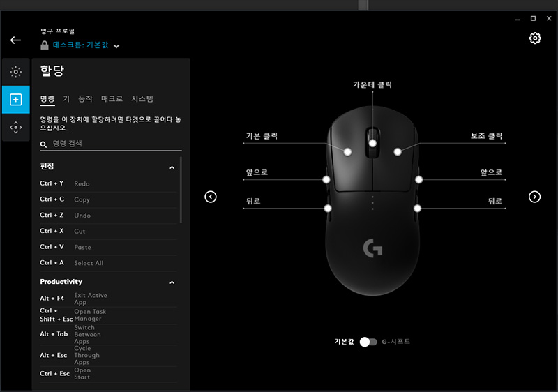The width and height of the screenshot is (558, 392).
Task: Select the Alt + Esc Cycle Through Apps command
Action: 108,355
